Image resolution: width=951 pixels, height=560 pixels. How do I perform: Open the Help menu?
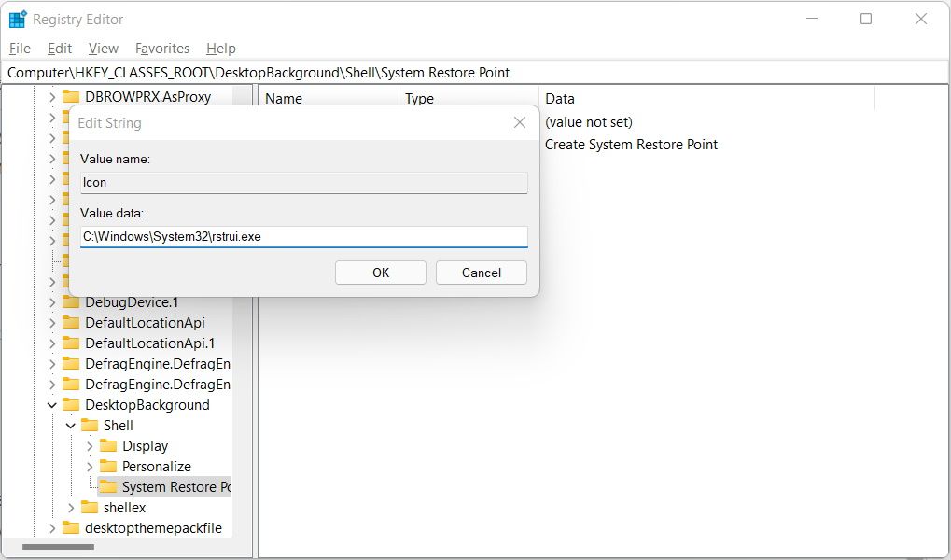click(x=221, y=49)
